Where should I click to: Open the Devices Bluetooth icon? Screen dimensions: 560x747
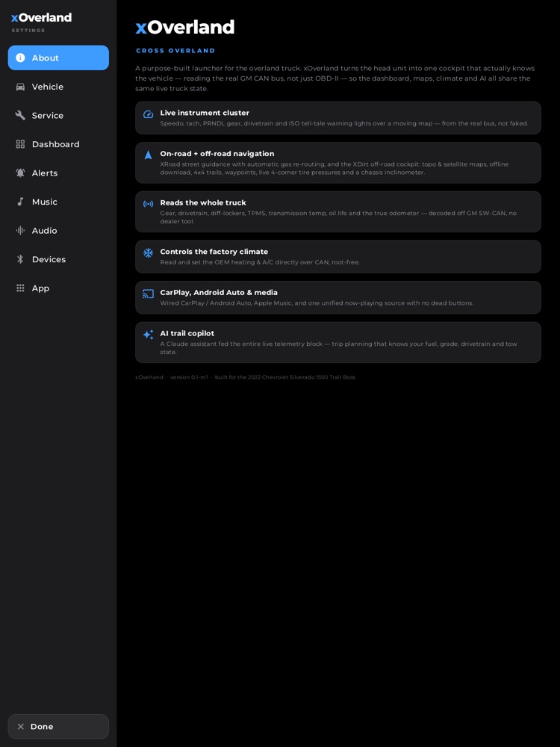(20, 259)
